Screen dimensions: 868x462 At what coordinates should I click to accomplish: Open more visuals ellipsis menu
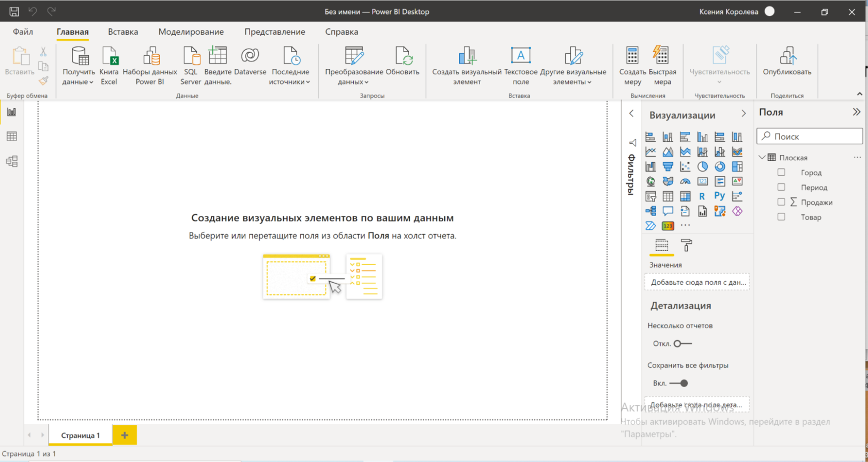tap(685, 225)
